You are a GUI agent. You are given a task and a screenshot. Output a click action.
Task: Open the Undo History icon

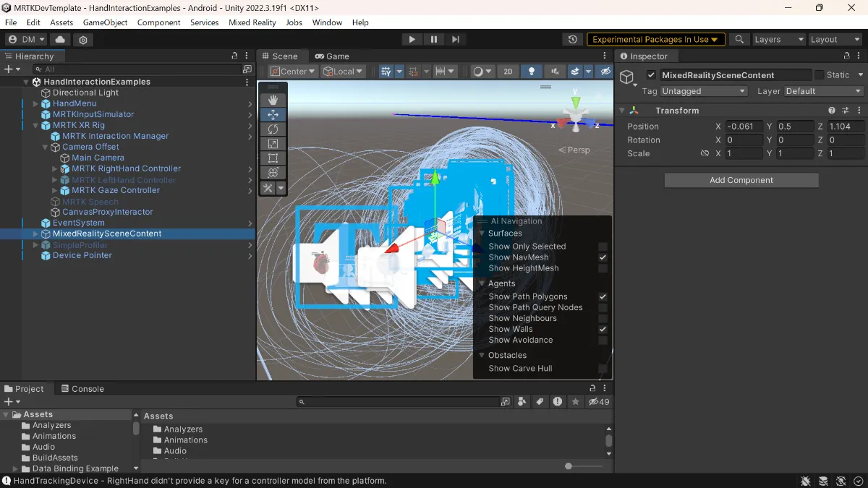(573, 40)
